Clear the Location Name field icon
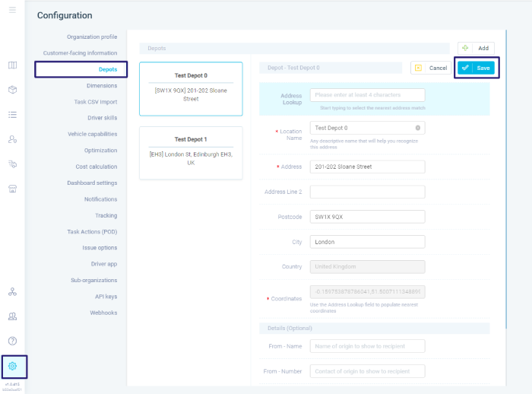The height and width of the screenshot is (394, 532). coord(418,128)
